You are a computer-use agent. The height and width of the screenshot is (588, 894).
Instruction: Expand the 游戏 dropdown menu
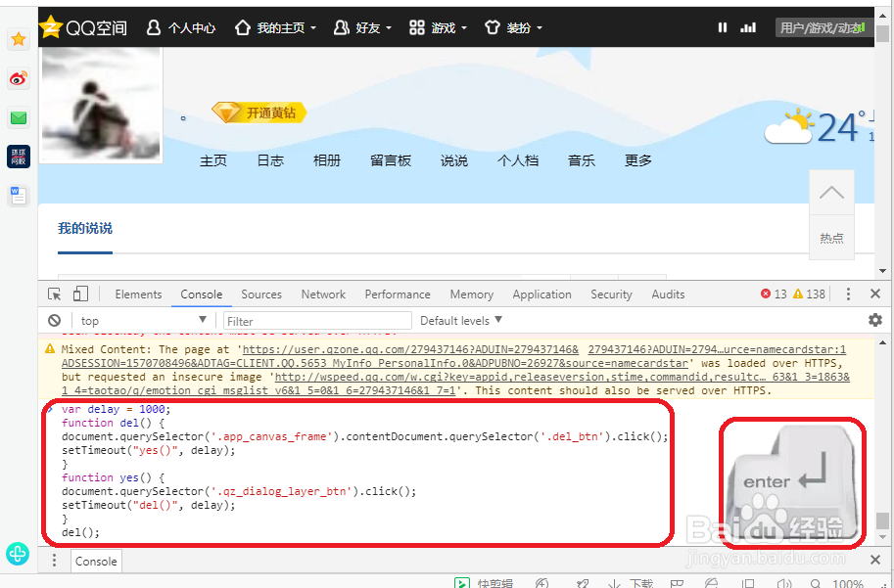[438, 28]
